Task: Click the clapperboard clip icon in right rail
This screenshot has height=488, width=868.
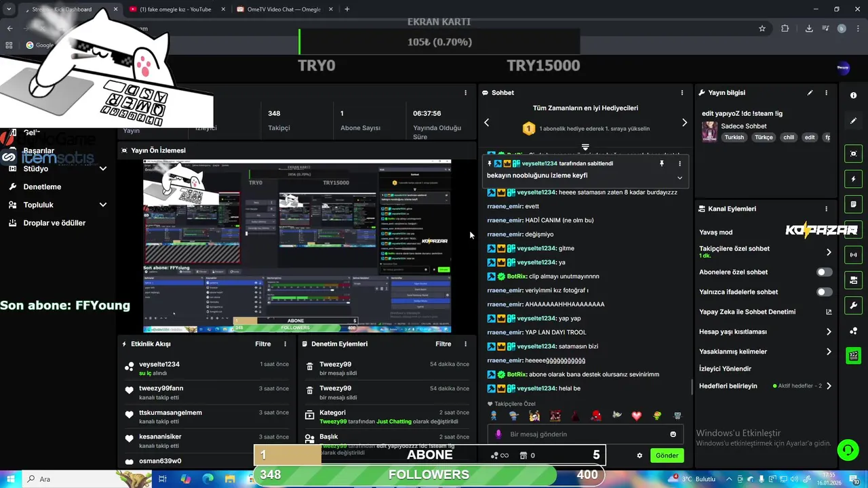Action: tap(853, 355)
